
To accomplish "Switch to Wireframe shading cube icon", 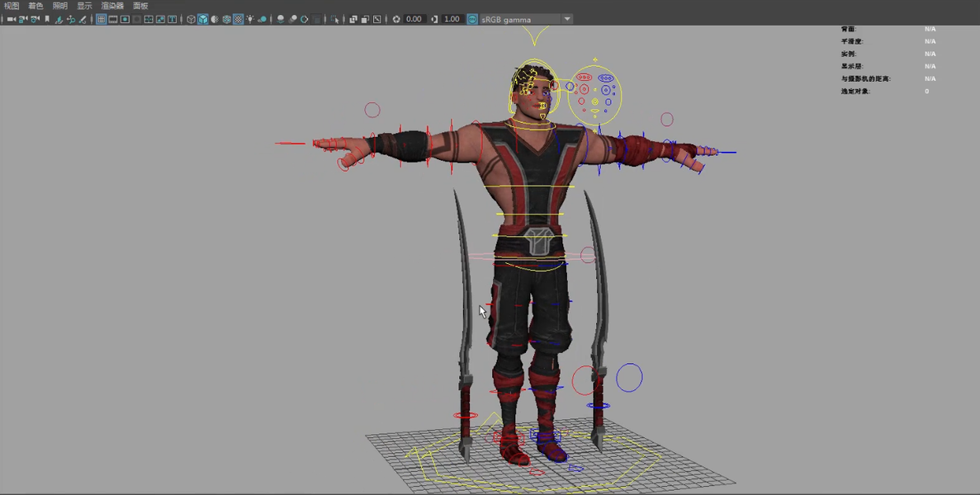I will pos(191,19).
